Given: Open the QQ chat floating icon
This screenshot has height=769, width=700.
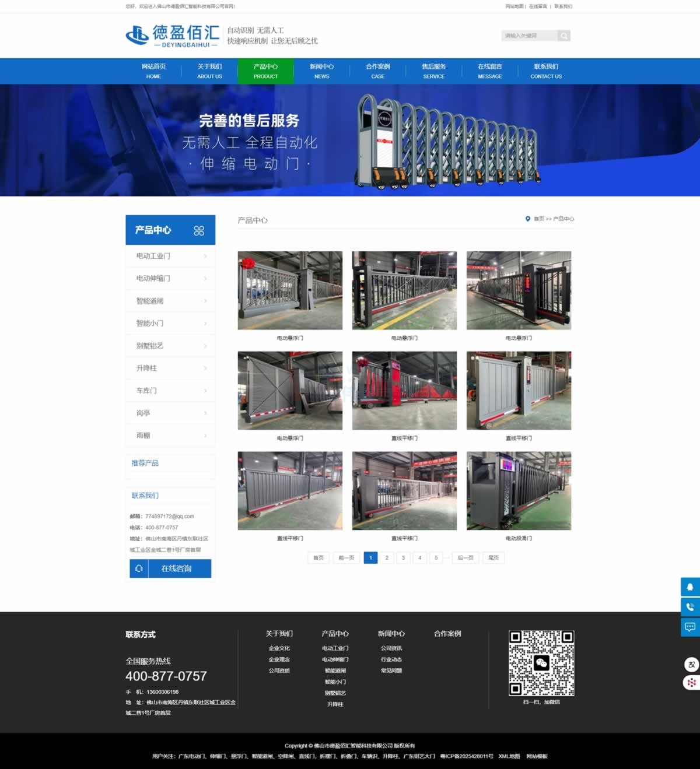Looking at the screenshot, I should pyautogui.click(x=690, y=587).
